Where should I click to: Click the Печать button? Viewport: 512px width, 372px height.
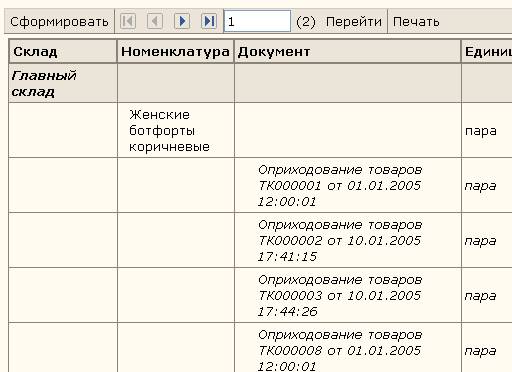point(416,22)
